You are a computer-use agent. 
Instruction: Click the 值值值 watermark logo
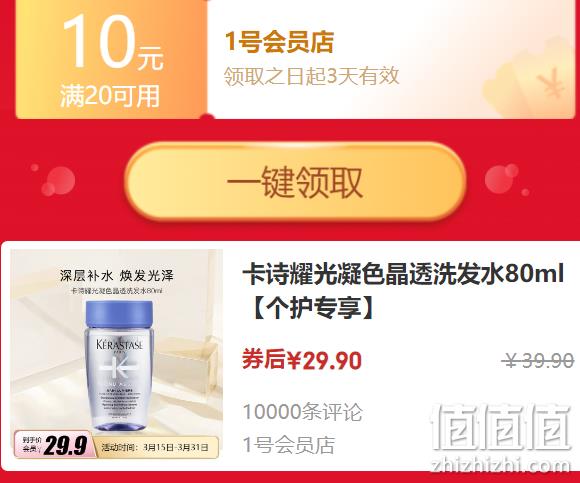point(501,427)
